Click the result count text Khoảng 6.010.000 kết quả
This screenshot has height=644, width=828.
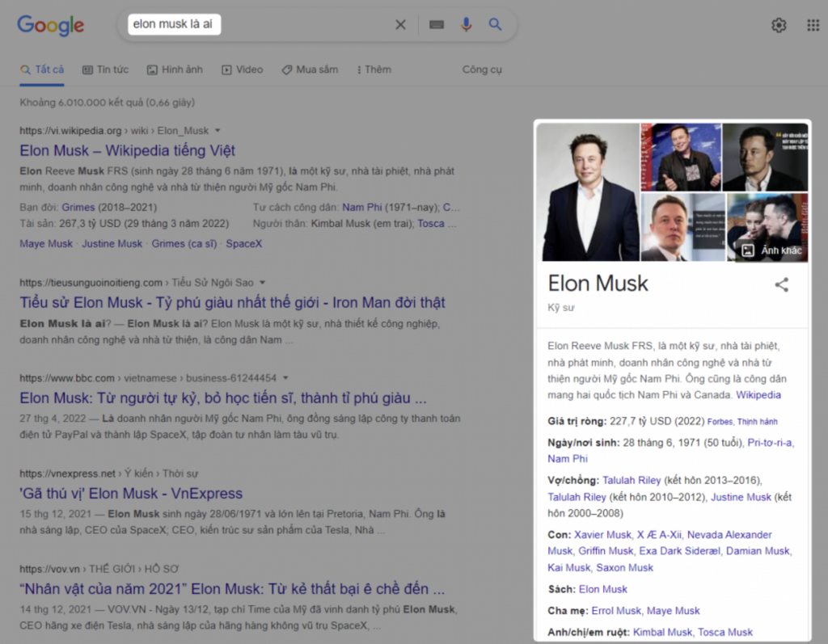pos(108,103)
